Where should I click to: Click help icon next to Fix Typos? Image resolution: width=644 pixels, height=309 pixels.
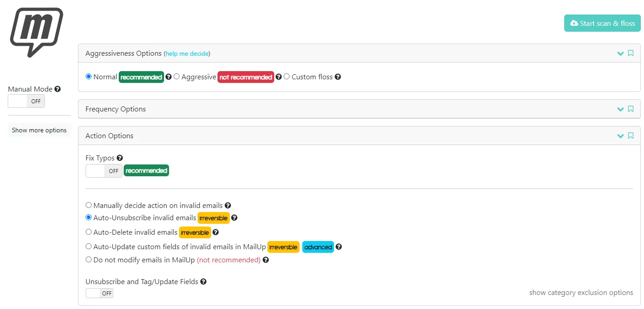[120, 158]
